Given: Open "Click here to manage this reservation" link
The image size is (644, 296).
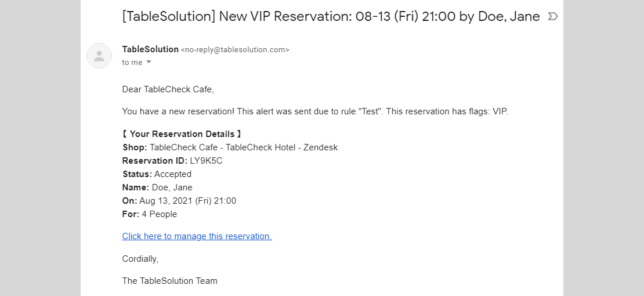Looking at the screenshot, I should coord(197,236).
